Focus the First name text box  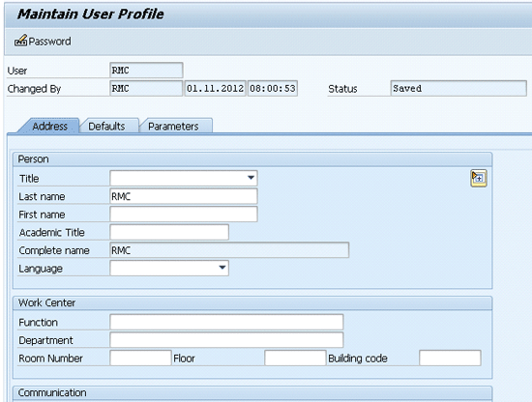click(x=184, y=215)
